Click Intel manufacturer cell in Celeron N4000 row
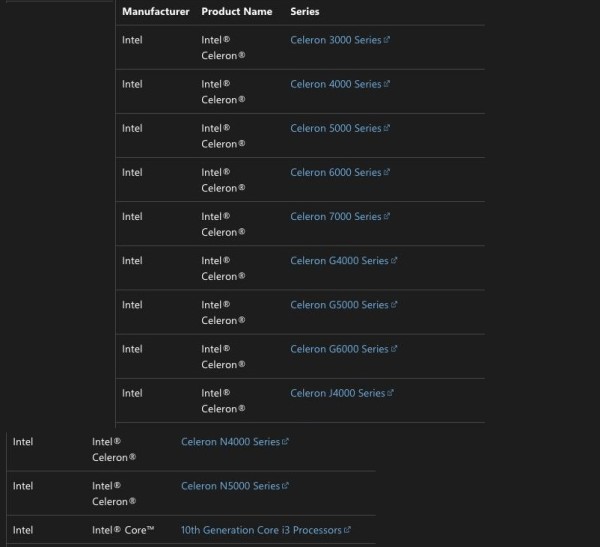The width and height of the screenshot is (600, 547). tap(23, 442)
